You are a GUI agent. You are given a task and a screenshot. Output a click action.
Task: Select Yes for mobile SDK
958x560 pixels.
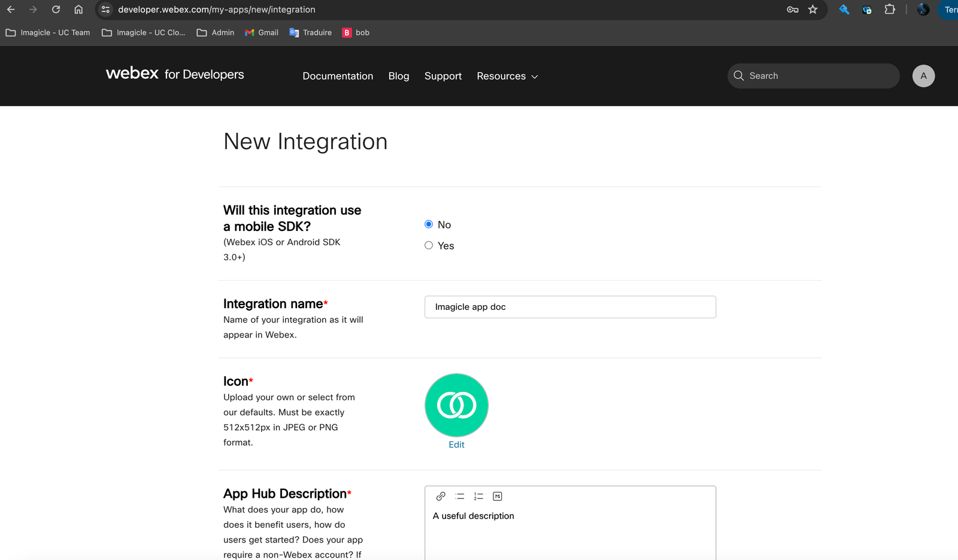click(x=429, y=245)
